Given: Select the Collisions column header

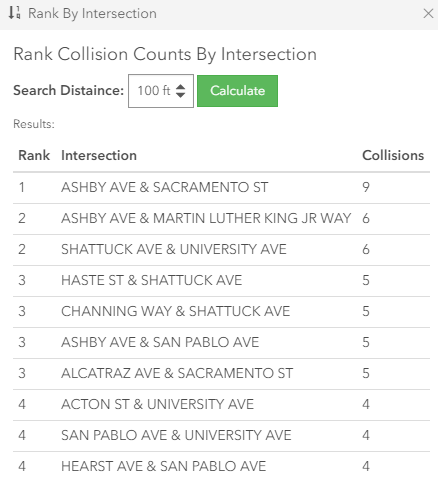Looking at the screenshot, I should point(393,155).
